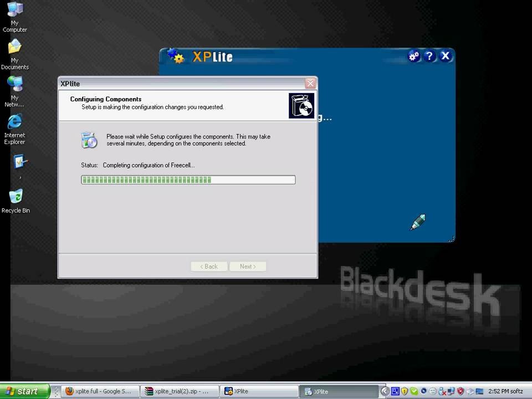Open My Computer desktop icon
This screenshot has width=532, height=399.
click(x=14, y=17)
